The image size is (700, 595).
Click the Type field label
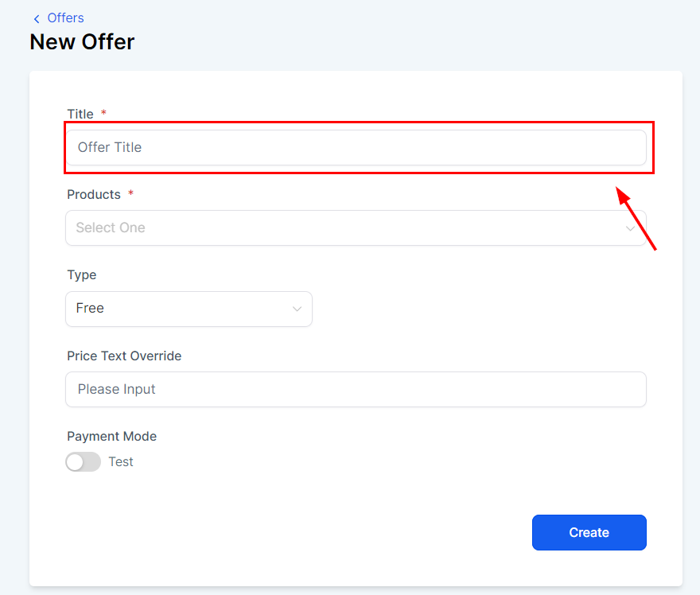click(x=82, y=275)
